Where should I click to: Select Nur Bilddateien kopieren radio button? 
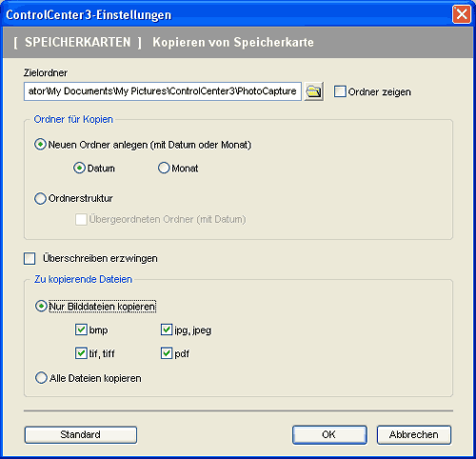[41, 307]
